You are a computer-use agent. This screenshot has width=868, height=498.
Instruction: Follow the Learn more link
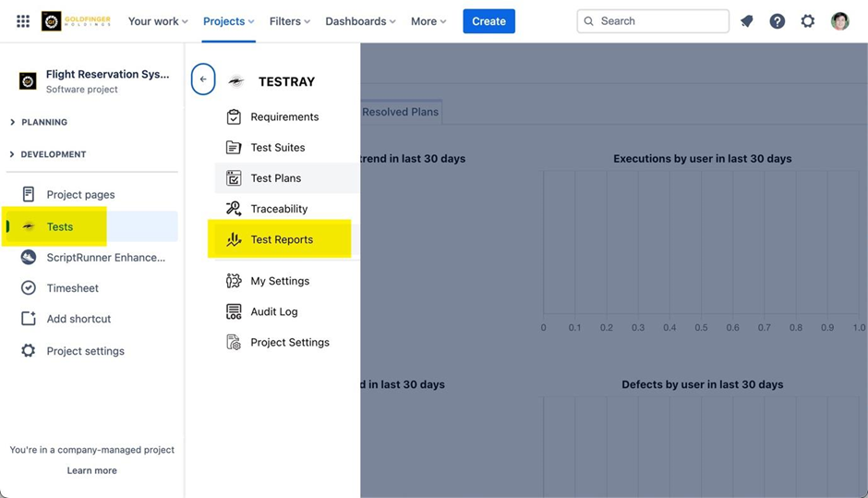pos(91,470)
